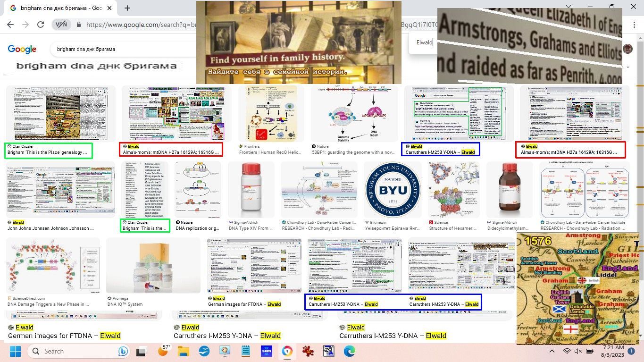Click the Promega source favicon
The image size is (644, 362).
(x=110, y=298)
